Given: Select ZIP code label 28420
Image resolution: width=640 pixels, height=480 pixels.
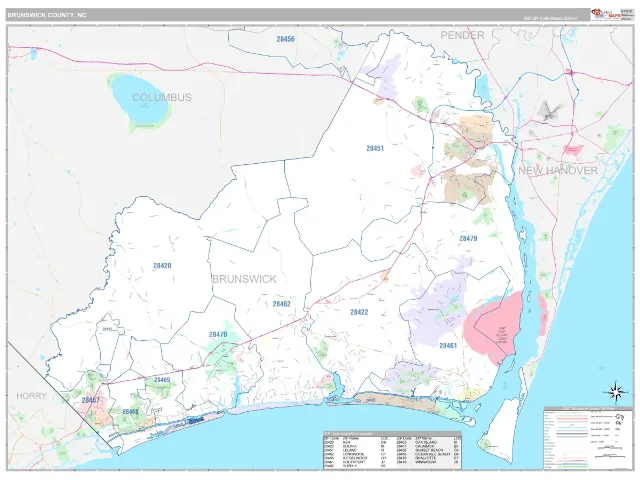Looking at the screenshot, I should [x=162, y=266].
